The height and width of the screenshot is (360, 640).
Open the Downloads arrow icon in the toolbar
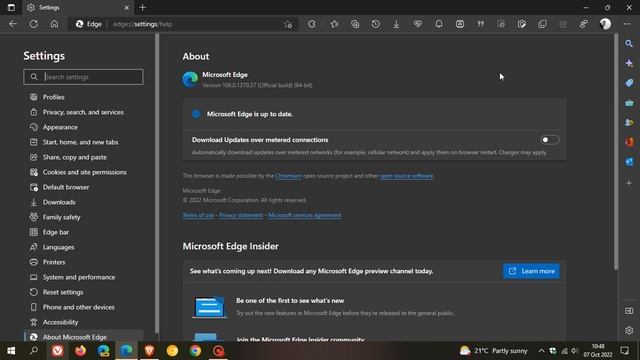coord(396,24)
